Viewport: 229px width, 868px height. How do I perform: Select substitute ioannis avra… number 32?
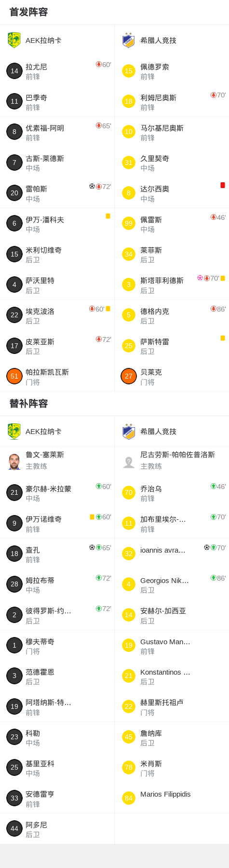coord(172,554)
